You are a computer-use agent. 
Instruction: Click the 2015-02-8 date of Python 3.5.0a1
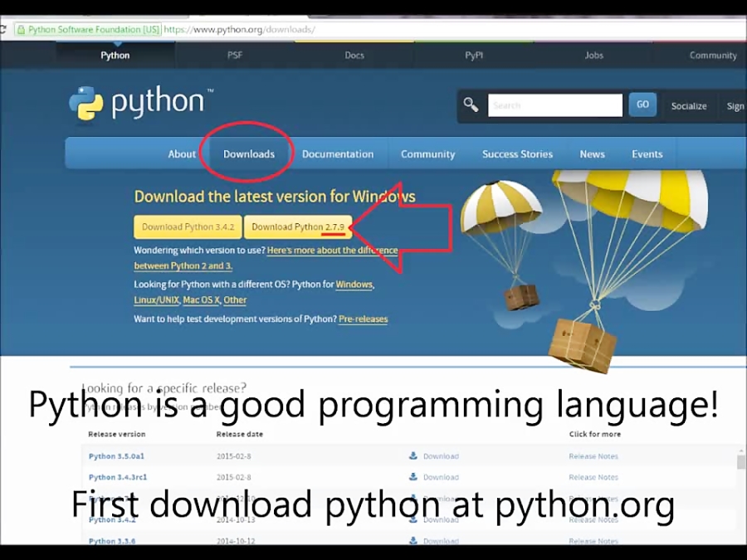(x=233, y=456)
